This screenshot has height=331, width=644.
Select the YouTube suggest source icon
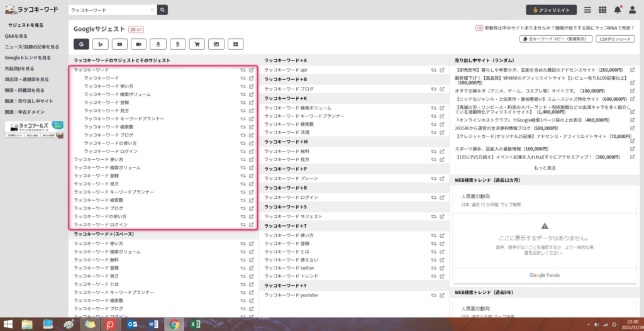120,44
